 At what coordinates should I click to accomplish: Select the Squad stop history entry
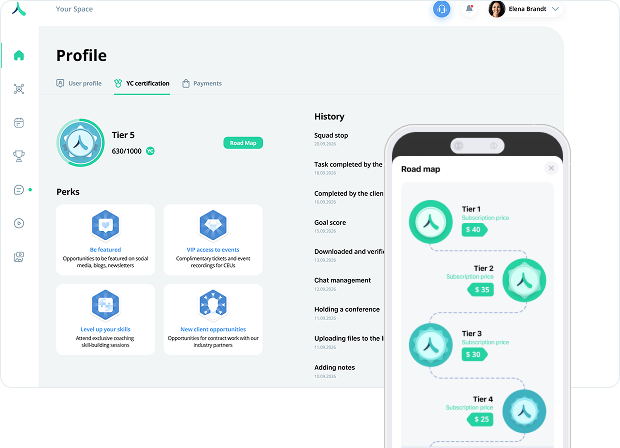point(331,138)
